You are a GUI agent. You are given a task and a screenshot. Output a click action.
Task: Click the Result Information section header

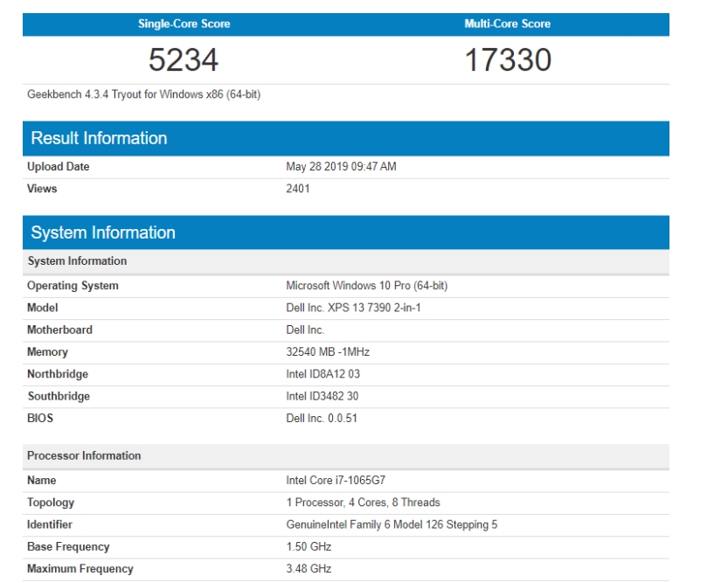tap(99, 138)
